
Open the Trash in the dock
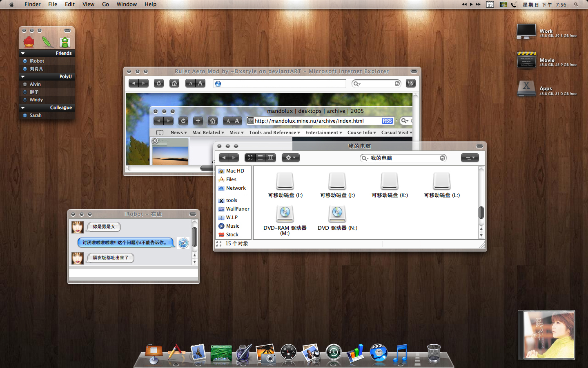[434, 353]
